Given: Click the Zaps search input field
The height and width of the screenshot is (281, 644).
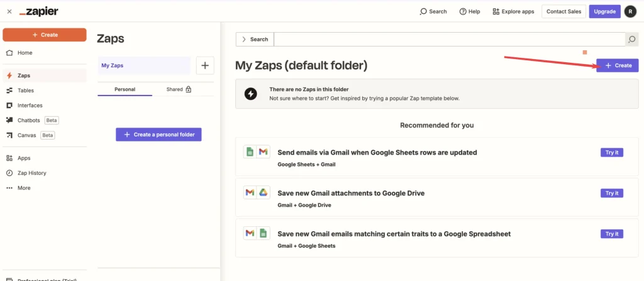Looking at the screenshot, I should pos(449,39).
